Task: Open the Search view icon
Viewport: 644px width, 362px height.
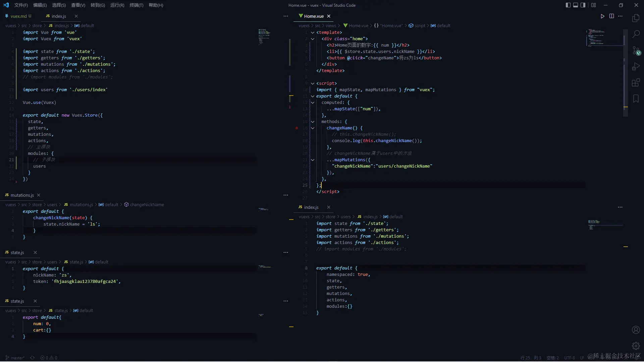Action: pyautogui.click(x=636, y=34)
